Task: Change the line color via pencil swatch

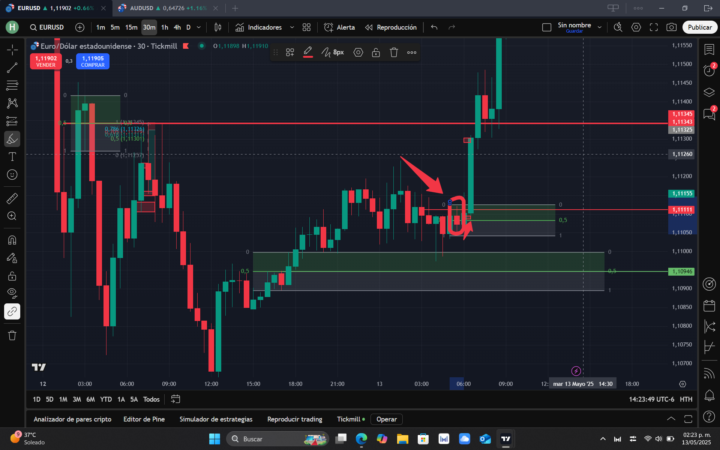Action: (x=308, y=52)
